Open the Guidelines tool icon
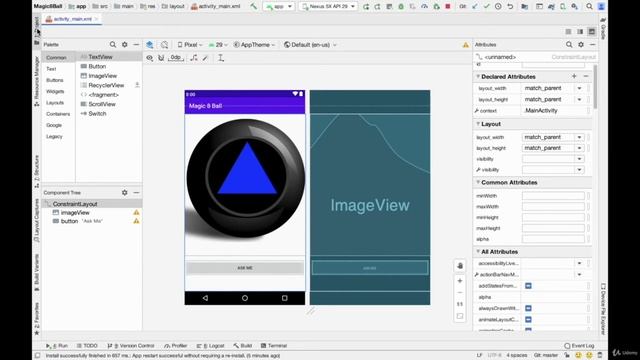Viewport: 640px width, 360px height. (221, 58)
